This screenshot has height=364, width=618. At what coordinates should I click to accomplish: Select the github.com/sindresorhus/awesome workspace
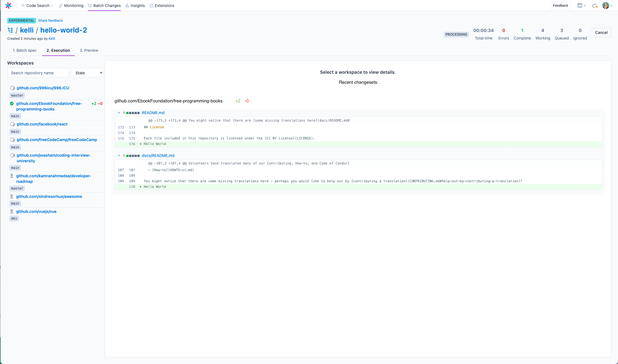49,196
